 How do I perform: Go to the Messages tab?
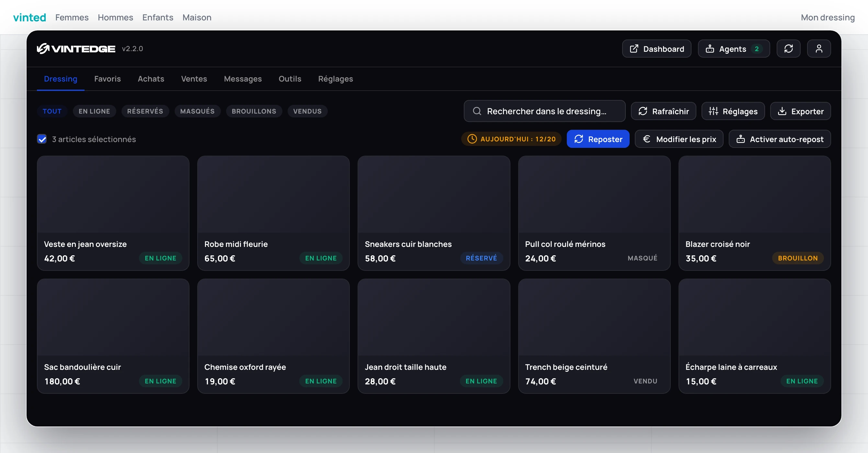tap(243, 79)
